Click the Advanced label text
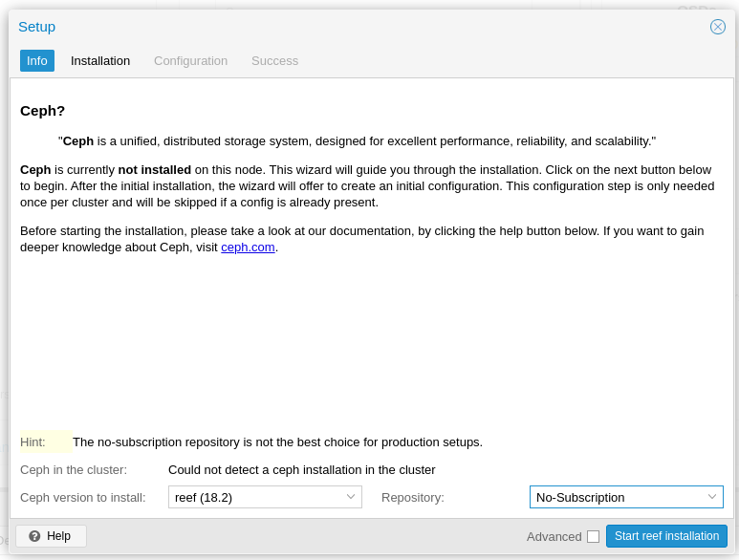 (x=554, y=536)
